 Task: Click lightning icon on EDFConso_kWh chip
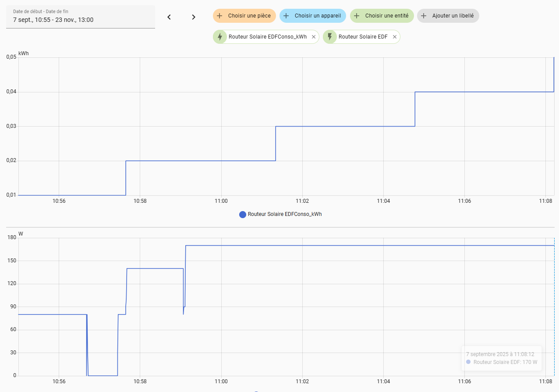click(x=220, y=37)
